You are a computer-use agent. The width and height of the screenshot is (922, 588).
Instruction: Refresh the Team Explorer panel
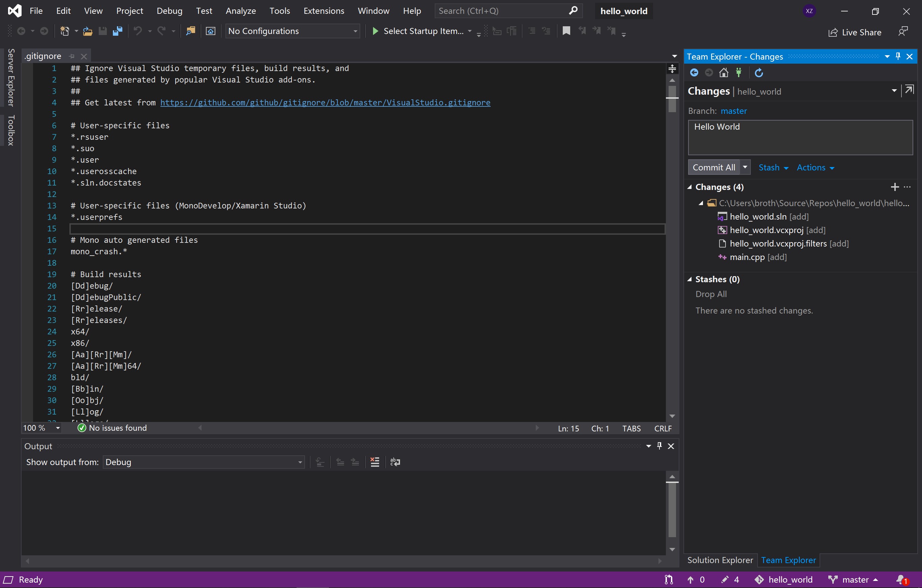[x=759, y=73]
